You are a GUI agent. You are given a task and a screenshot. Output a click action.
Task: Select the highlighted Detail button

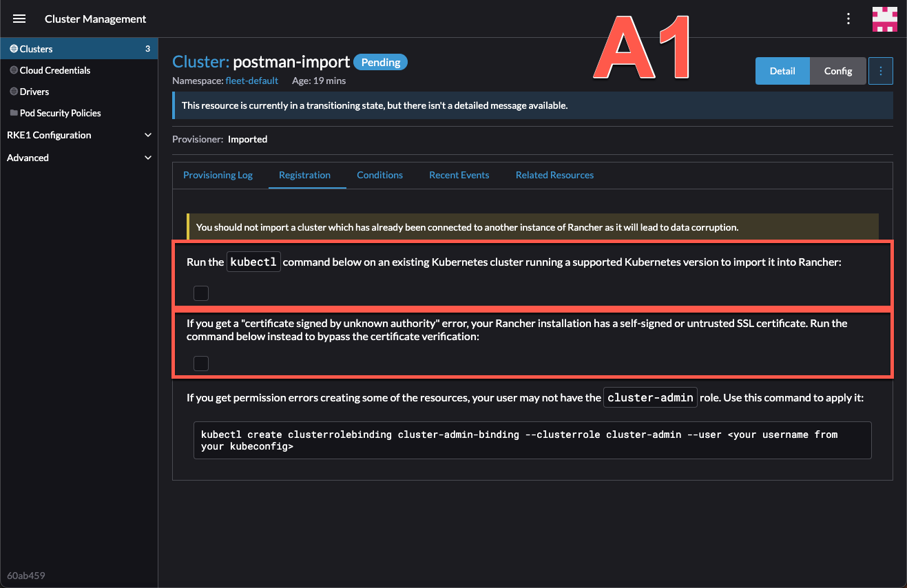[x=782, y=70]
